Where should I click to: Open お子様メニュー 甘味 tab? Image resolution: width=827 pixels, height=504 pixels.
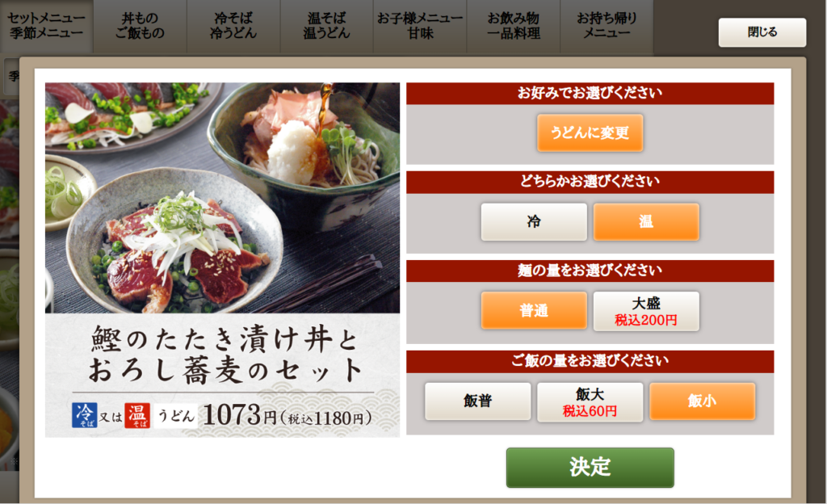pyautogui.click(x=420, y=26)
